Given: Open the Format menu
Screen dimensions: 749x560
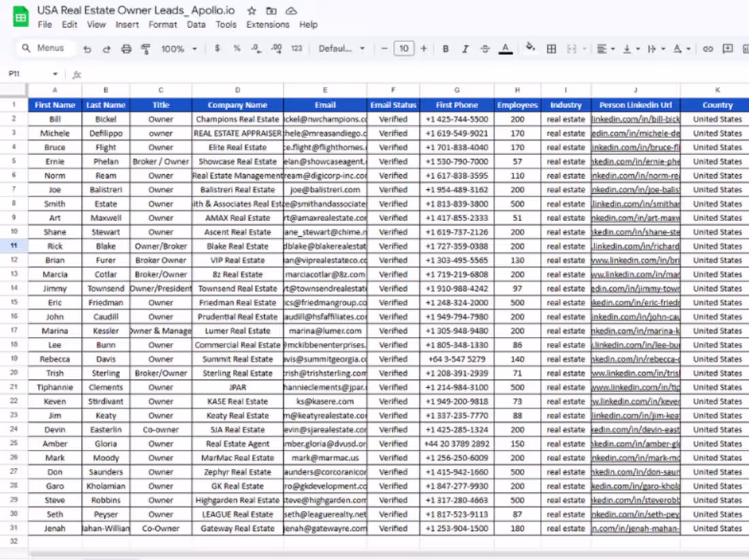Looking at the screenshot, I should (x=163, y=24).
